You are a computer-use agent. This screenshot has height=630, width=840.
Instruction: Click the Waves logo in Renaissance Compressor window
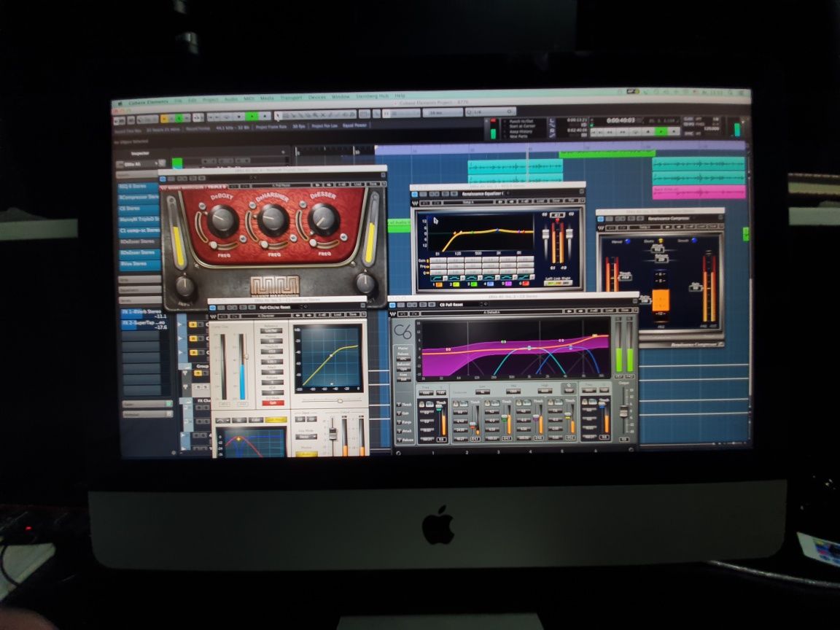click(601, 227)
